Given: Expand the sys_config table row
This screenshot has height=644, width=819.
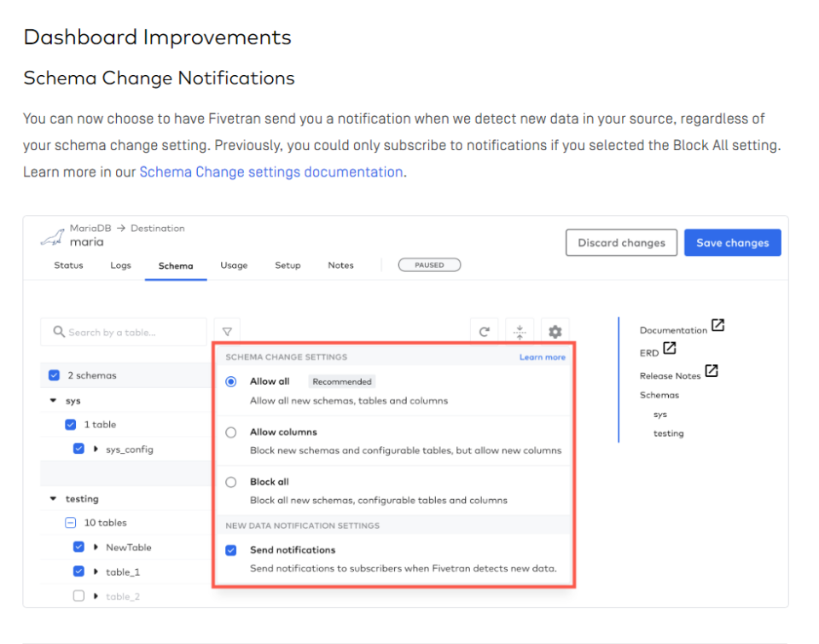Looking at the screenshot, I should coord(96,449).
